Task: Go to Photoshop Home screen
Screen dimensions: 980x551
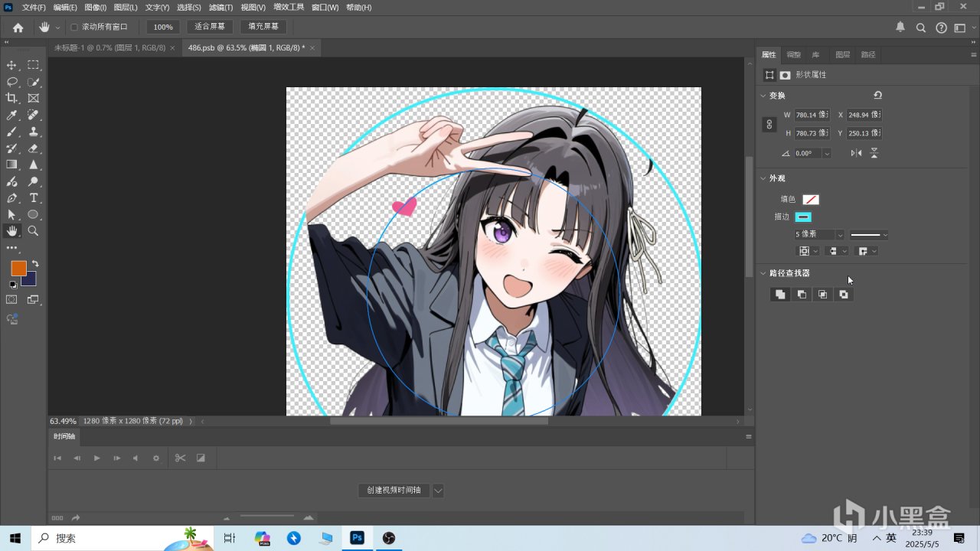Action: click(x=18, y=28)
